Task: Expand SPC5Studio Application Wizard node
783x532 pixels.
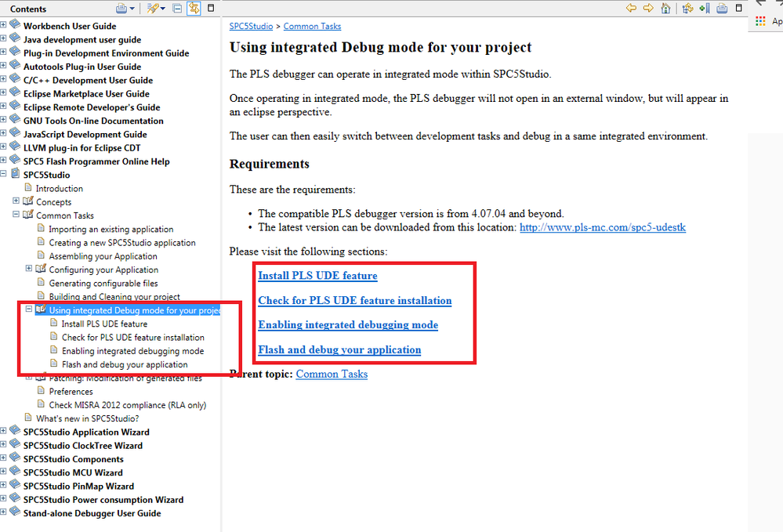Action: (x=3, y=430)
